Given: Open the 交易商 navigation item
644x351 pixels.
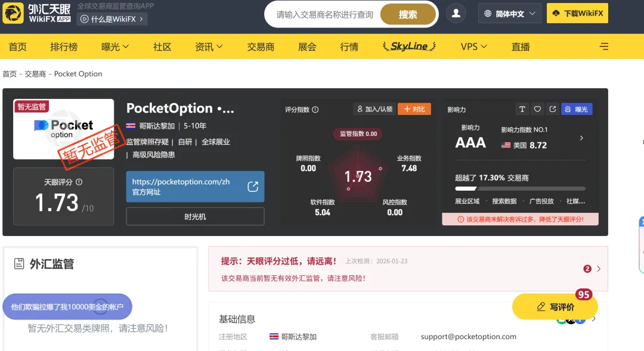Looking at the screenshot, I should 261,47.
